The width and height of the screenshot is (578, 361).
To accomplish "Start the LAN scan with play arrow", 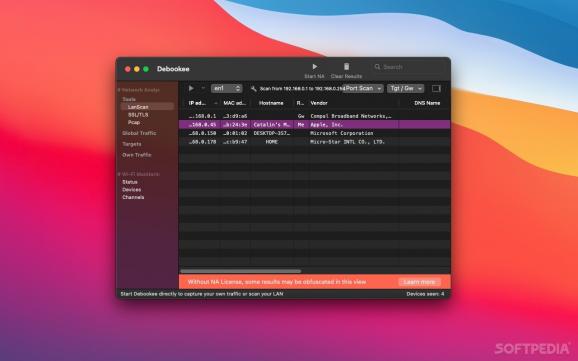I will (x=191, y=88).
